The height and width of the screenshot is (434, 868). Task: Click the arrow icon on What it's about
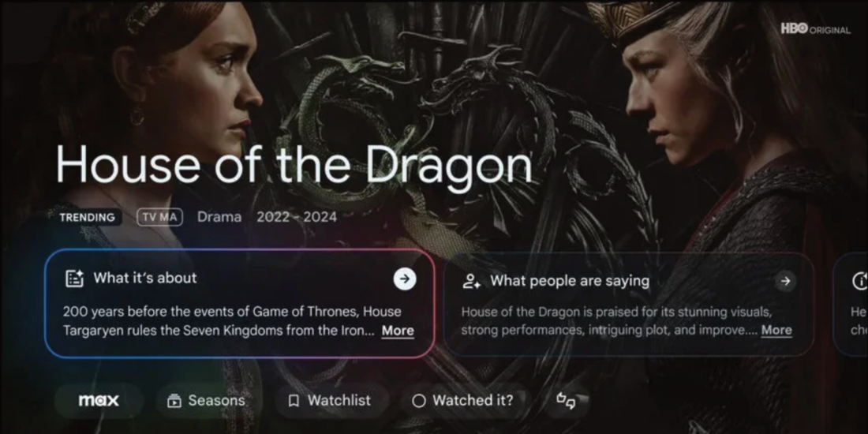tap(405, 279)
